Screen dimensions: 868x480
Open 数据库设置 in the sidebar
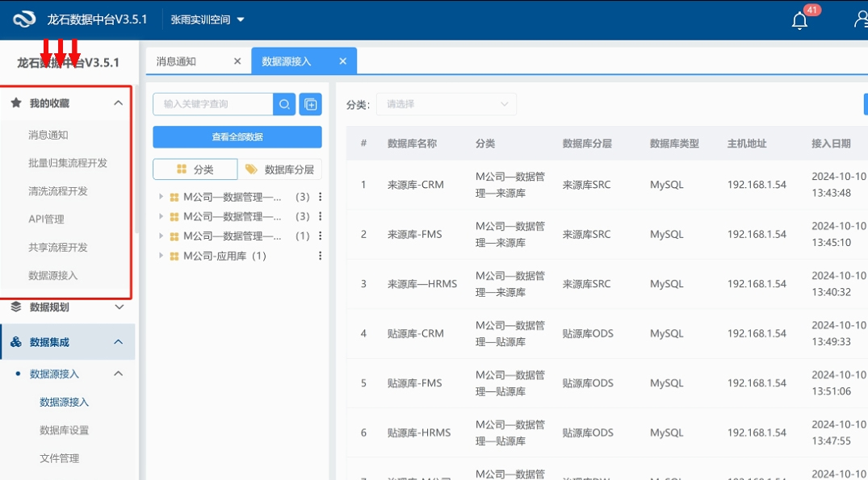(65, 430)
